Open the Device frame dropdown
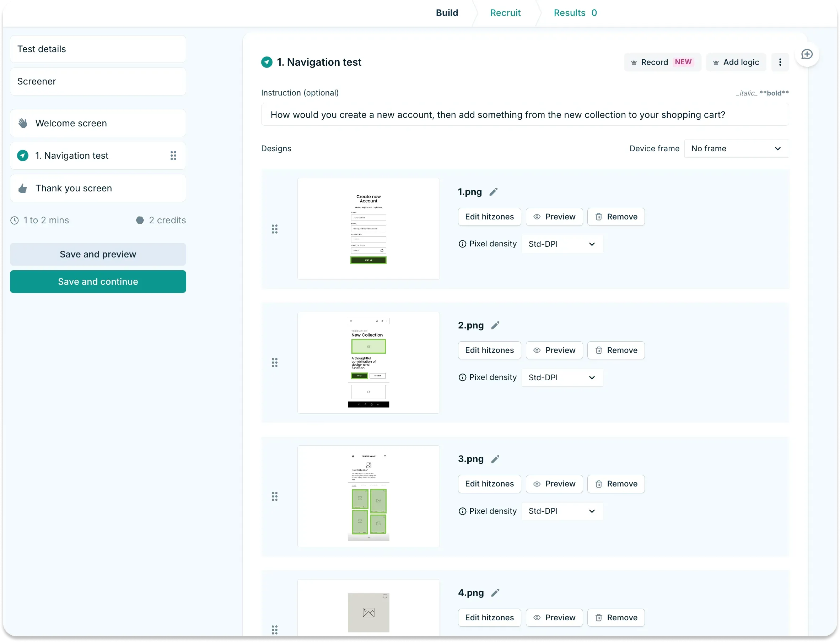This screenshot has width=840, height=642. pos(736,149)
